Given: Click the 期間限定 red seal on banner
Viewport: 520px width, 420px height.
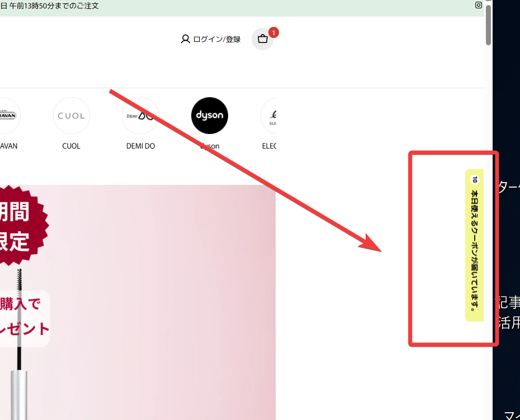Looking at the screenshot, I should click(20, 225).
